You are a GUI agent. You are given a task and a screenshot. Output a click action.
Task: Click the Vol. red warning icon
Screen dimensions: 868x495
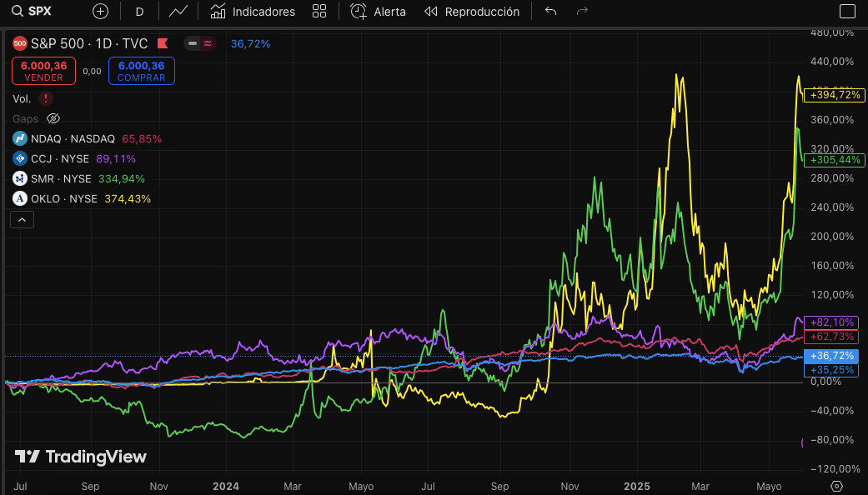46,98
